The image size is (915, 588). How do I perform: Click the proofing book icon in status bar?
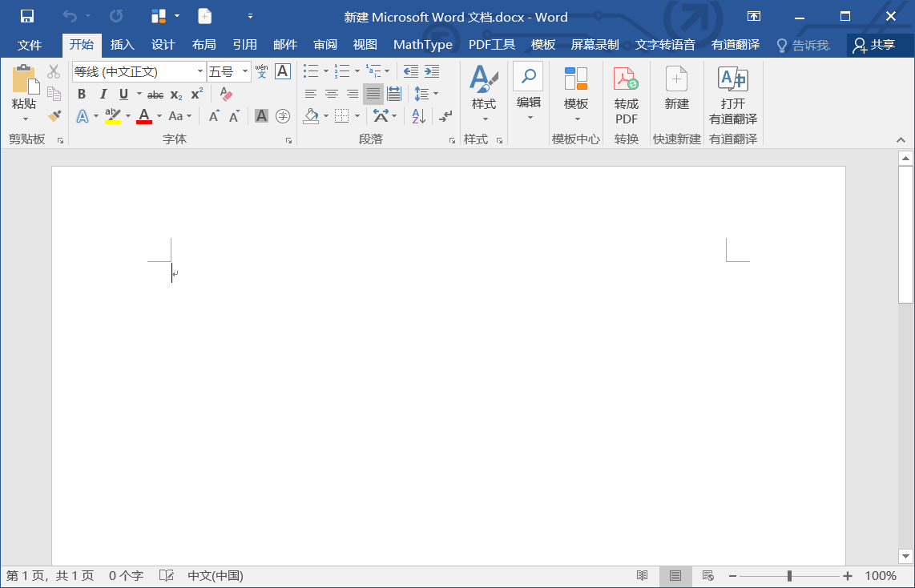(x=167, y=576)
